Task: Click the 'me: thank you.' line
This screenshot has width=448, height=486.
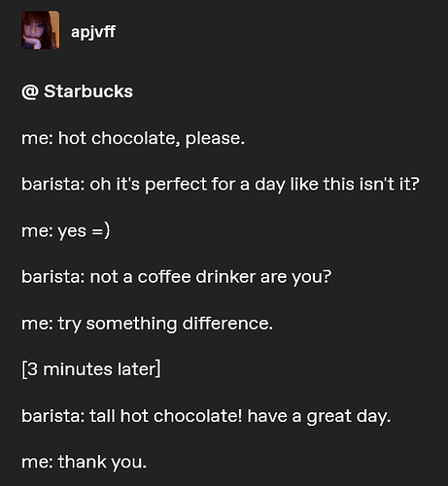Action: (x=85, y=462)
